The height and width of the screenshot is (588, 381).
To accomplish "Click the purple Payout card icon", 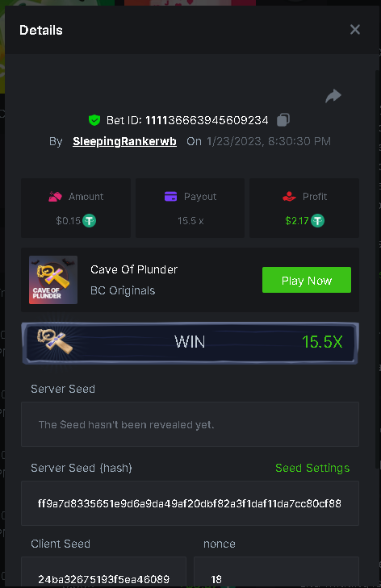I will [x=171, y=197].
